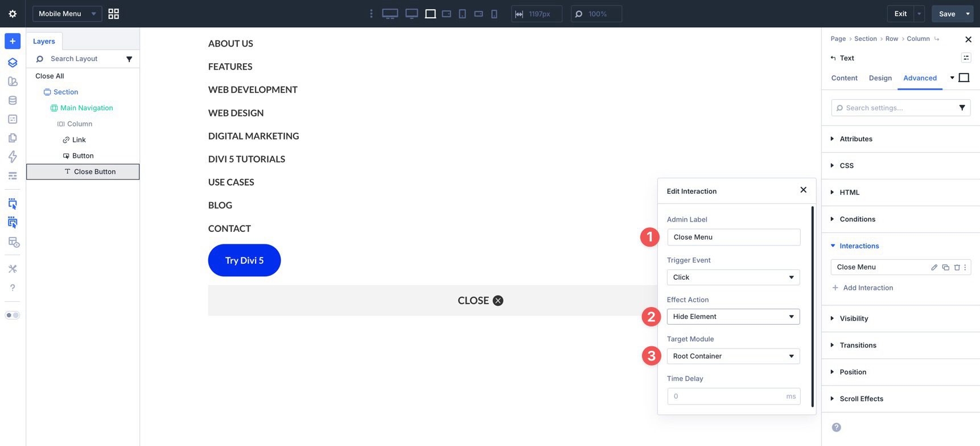Open the Target Module dropdown
The width and height of the screenshot is (980, 446).
tap(733, 356)
